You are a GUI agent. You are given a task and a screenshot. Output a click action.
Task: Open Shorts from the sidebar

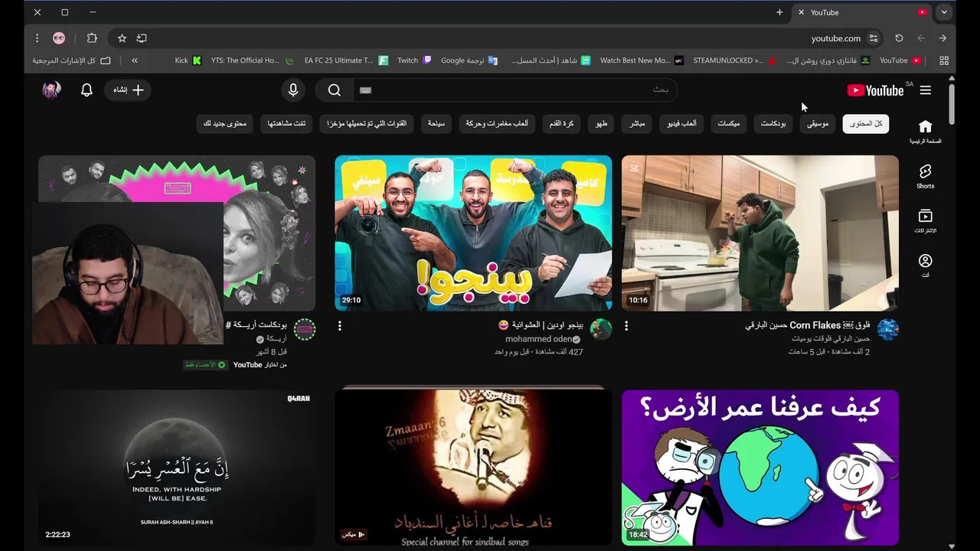925,176
